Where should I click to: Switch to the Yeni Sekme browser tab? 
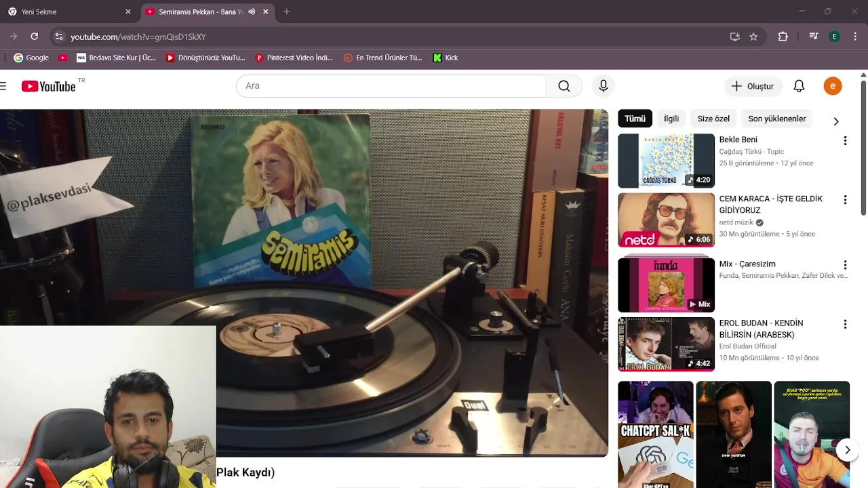click(x=66, y=12)
